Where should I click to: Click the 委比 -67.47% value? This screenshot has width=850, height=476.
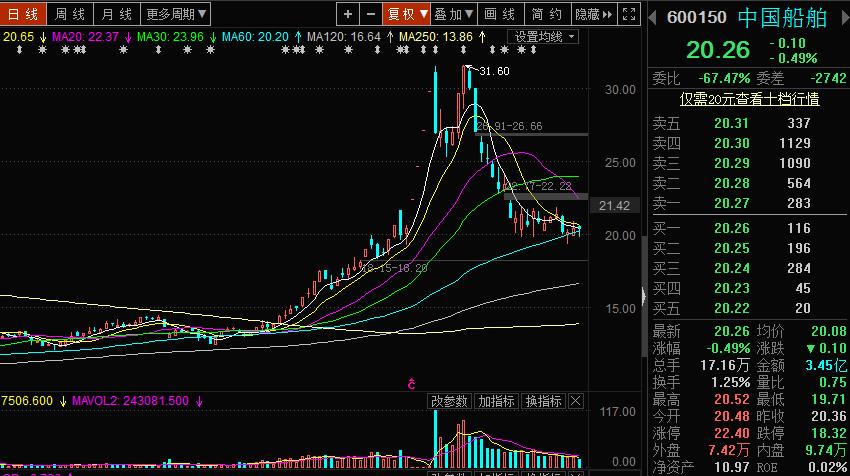point(724,79)
